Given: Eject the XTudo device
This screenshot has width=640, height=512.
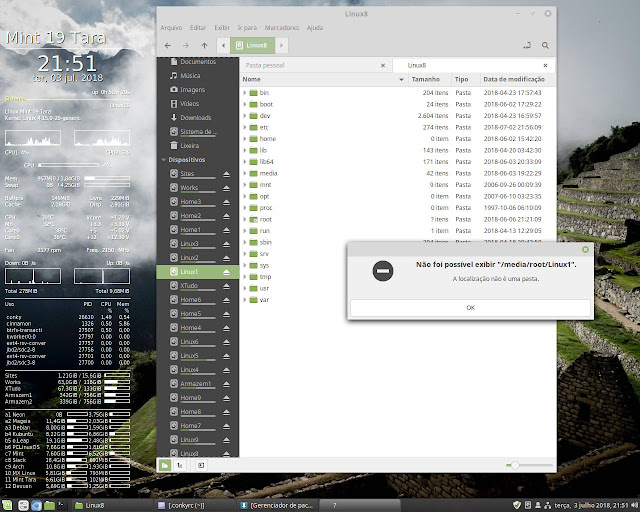Looking at the screenshot, I should pos(227,286).
